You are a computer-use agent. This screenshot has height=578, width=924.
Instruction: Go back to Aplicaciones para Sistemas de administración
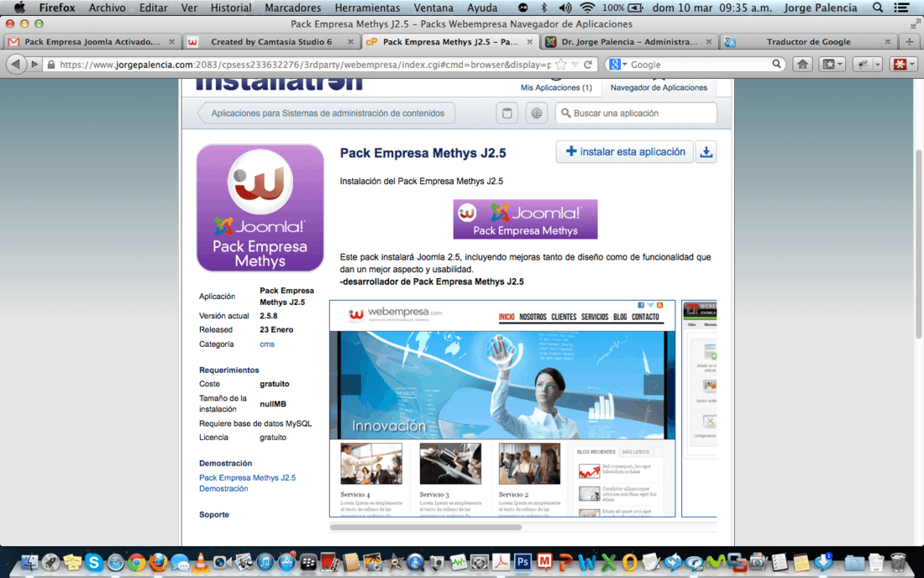[327, 113]
